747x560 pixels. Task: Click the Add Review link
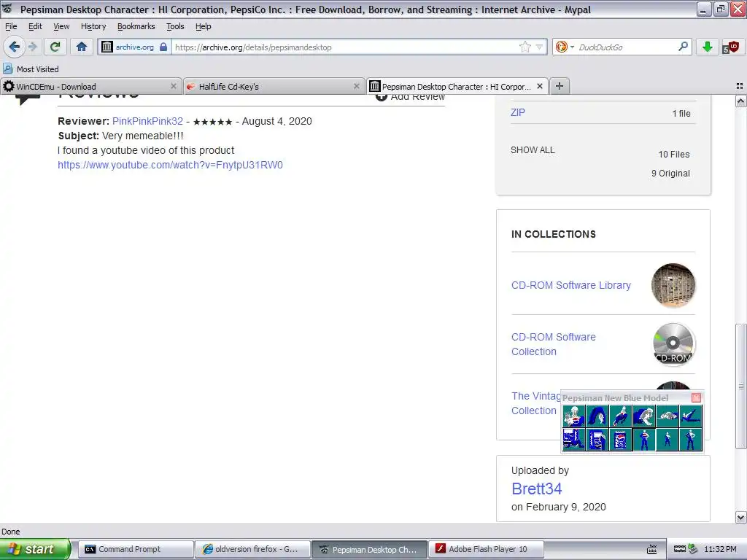410,97
